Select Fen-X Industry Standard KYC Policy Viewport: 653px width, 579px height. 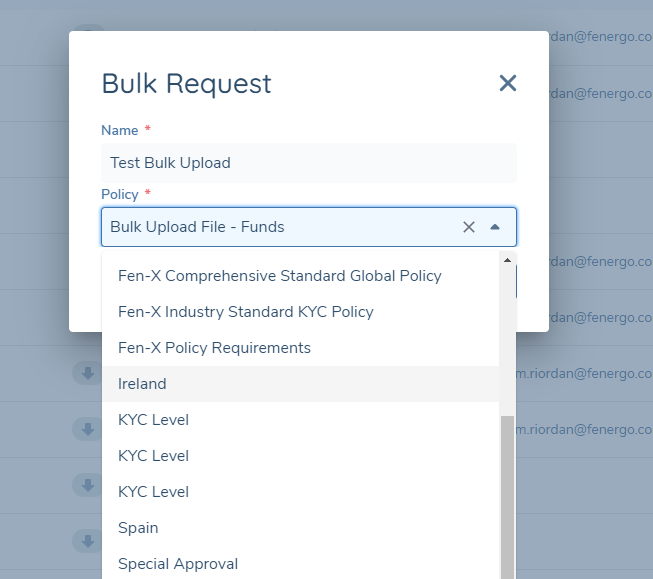300,312
